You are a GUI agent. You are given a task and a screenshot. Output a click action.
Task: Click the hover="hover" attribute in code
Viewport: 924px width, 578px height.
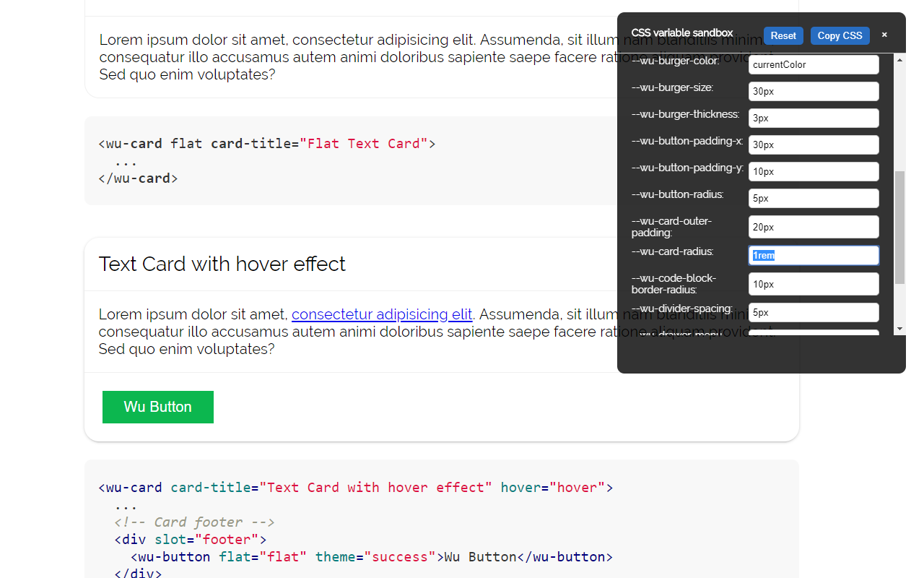click(553, 487)
